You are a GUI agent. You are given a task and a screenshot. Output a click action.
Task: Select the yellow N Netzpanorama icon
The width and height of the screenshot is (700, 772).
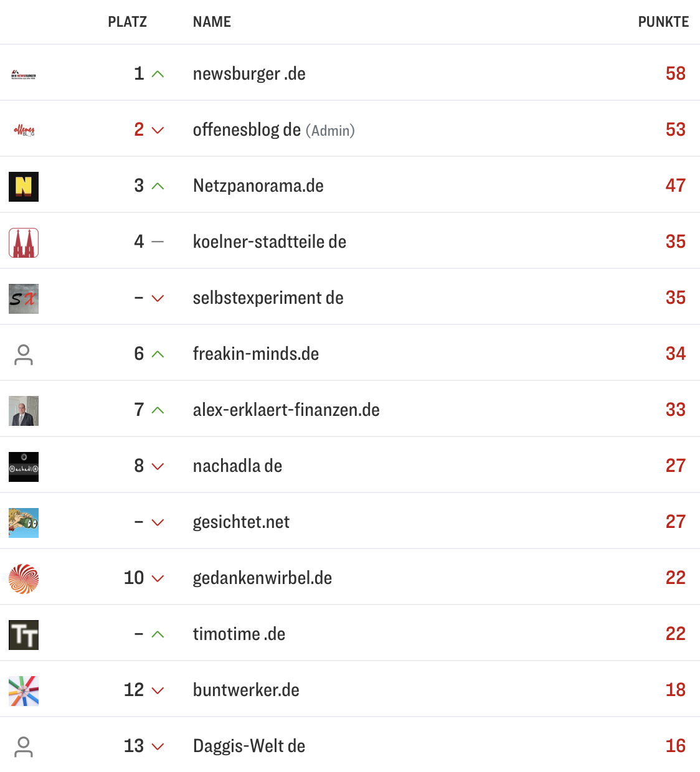23,186
